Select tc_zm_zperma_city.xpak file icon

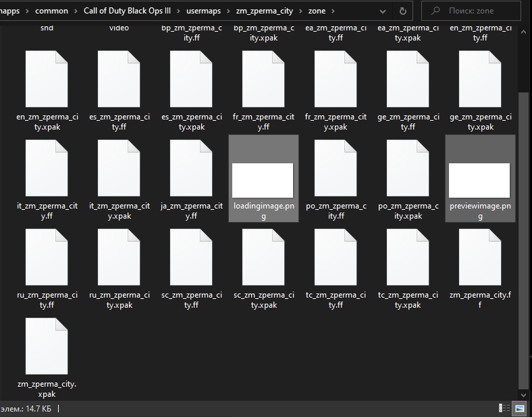(x=408, y=257)
